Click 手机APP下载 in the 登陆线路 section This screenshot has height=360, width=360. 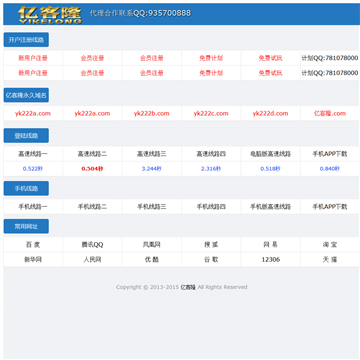pos(330,154)
